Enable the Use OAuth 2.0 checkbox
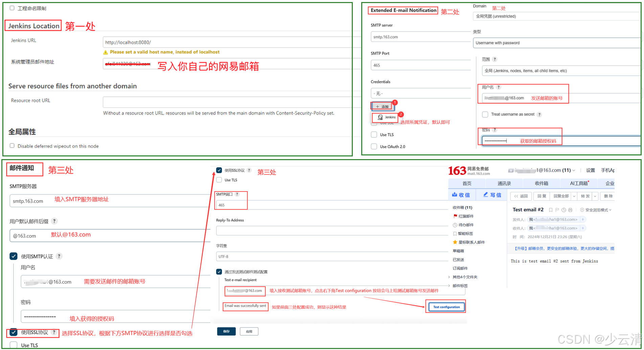The width and height of the screenshot is (644, 350). [374, 146]
